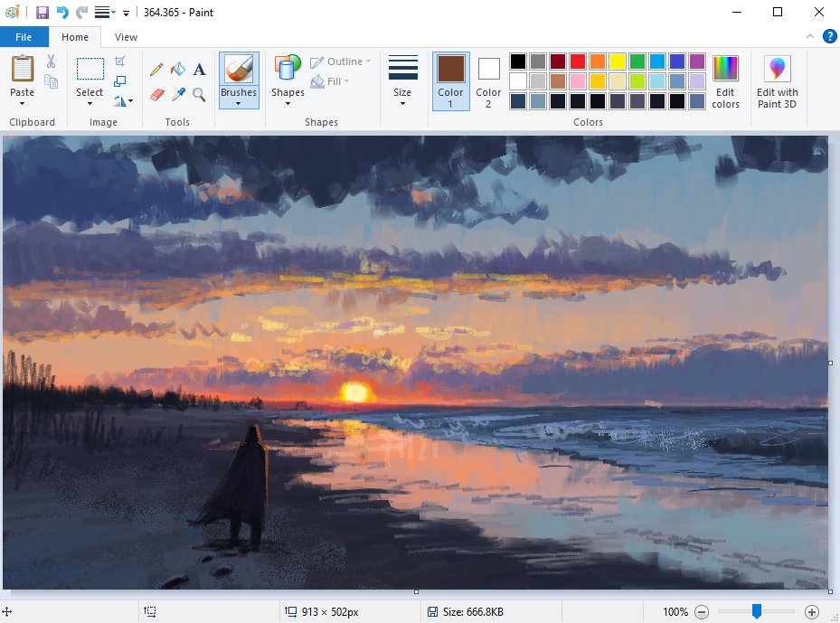Collapse the ribbon with chevron arrow
840x623 pixels.
(810, 36)
